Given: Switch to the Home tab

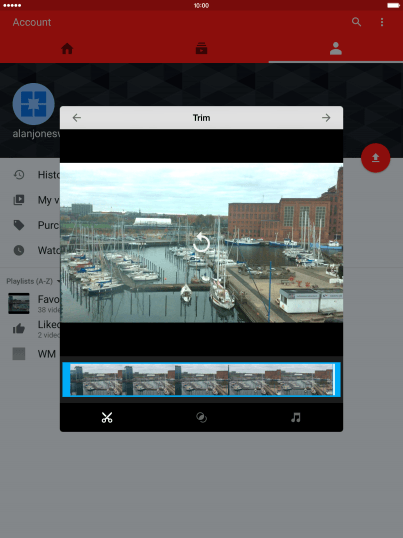Looking at the screenshot, I should pyautogui.click(x=67, y=49).
